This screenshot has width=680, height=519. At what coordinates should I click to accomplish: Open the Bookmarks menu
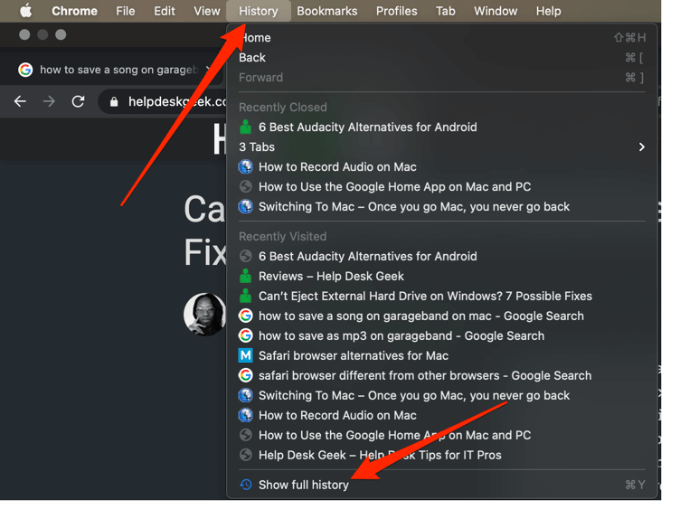pyautogui.click(x=327, y=11)
